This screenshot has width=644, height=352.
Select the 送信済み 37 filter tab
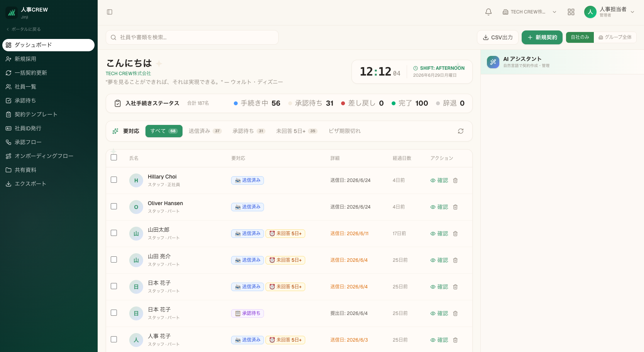205,131
